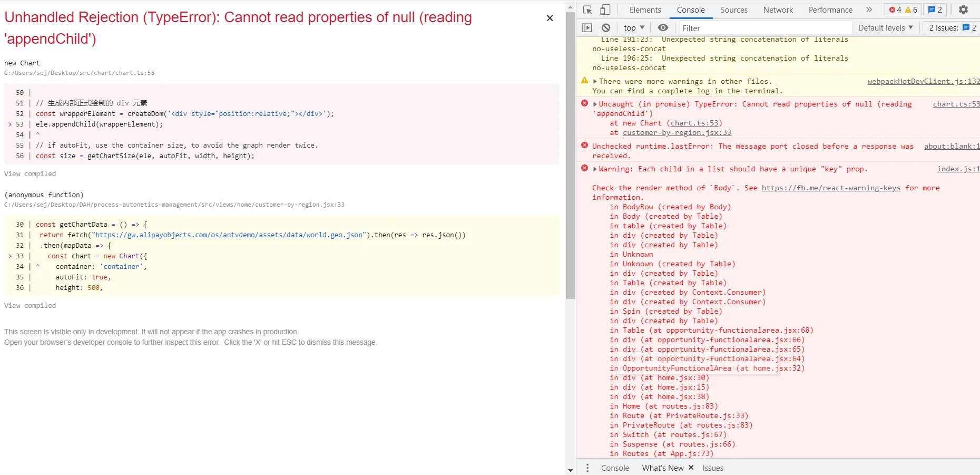This screenshot has width=980, height=475.
Task: Switch to the Elements tab
Action: pos(645,9)
